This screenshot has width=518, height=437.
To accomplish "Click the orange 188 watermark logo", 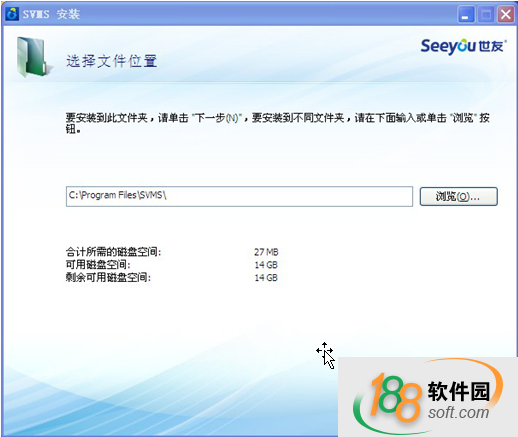I will 394,398.
